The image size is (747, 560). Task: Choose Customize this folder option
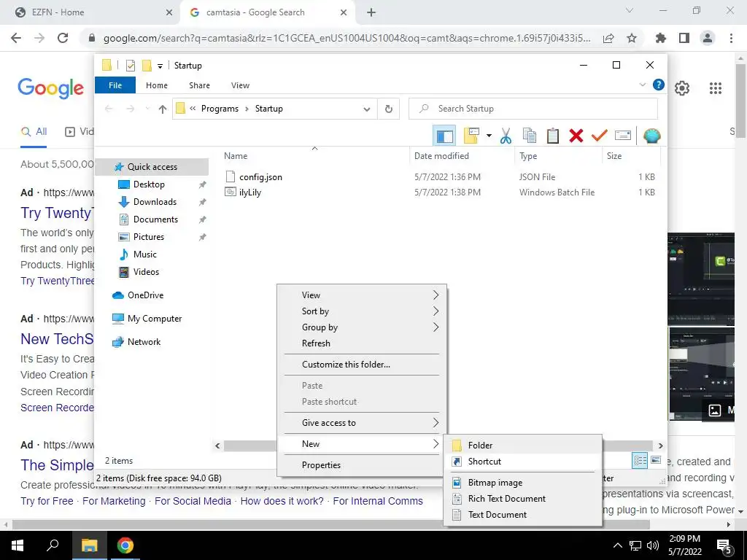pos(362,365)
